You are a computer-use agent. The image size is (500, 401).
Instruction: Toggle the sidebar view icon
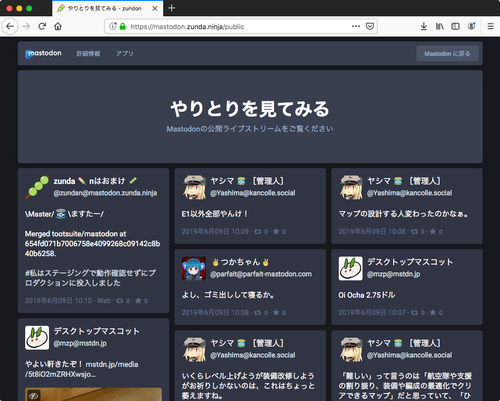(x=455, y=26)
